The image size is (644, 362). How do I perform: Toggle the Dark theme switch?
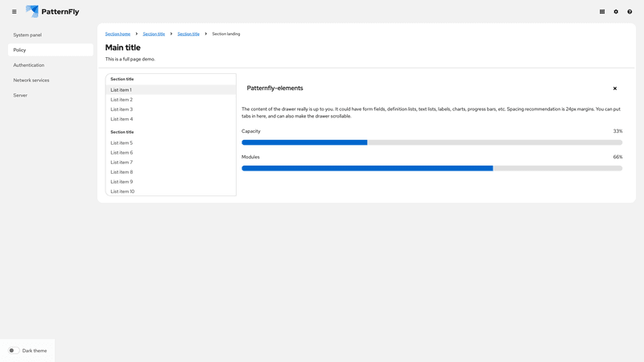[14, 351]
